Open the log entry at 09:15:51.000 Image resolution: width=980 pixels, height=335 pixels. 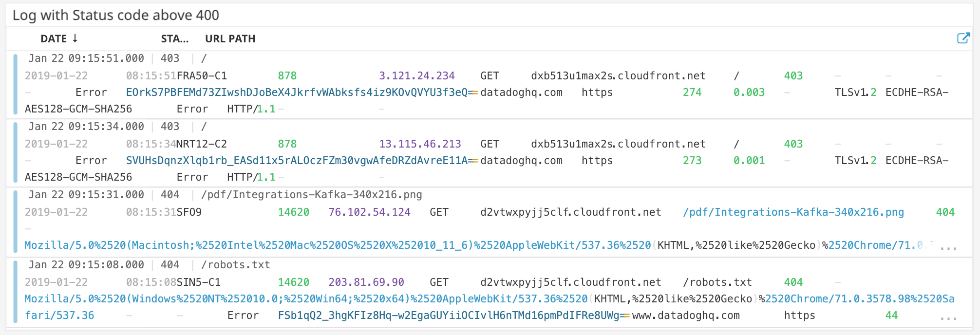tap(86, 58)
